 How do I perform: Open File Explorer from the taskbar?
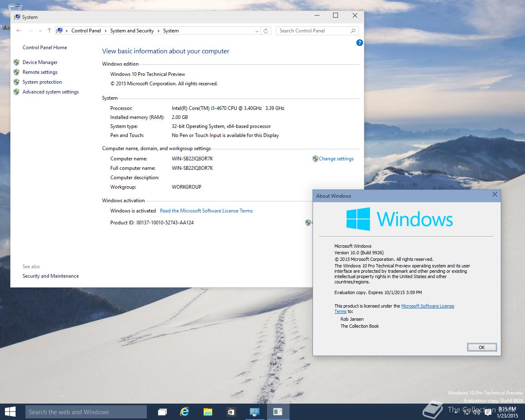(208, 412)
